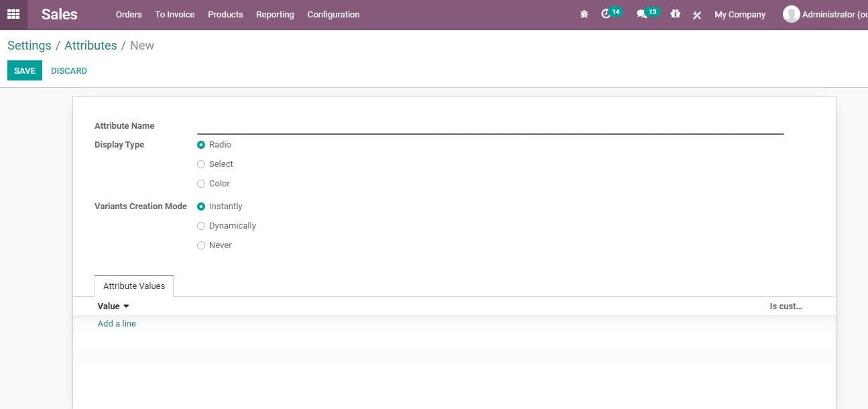Viewport: 868px width, 409px height.
Task: Discard the current changes
Action: [69, 70]
